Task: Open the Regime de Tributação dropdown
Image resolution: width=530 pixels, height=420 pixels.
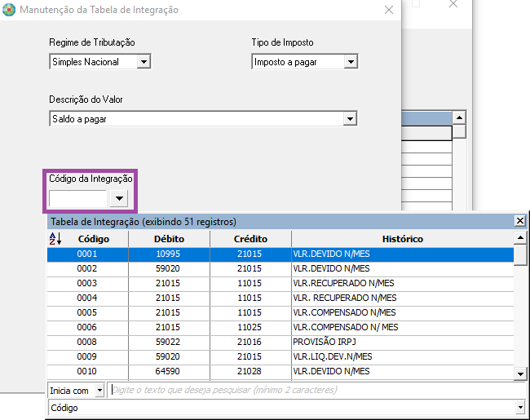Action: 144,62
